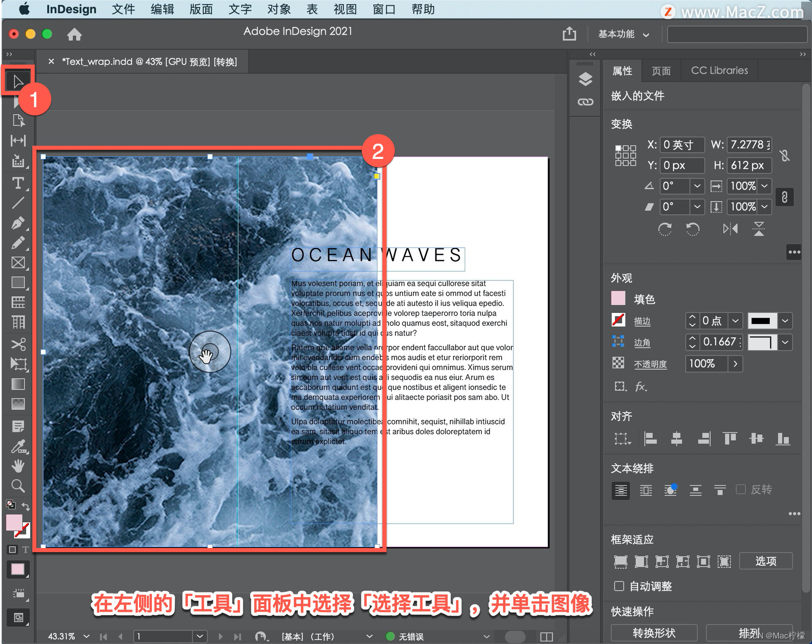The width and height of the screenshot is (812, 644).
Task: Flip the object horizontally
Action: coord(730,229)
